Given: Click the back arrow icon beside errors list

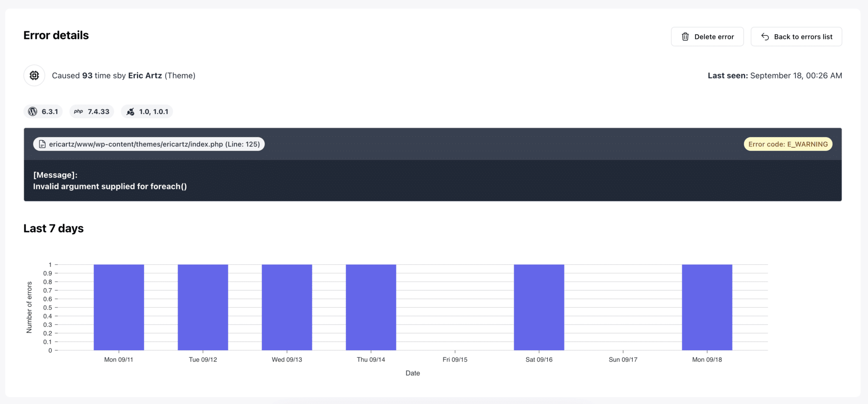Looking at the screenshot, I should pyautogui.click(x=765, y=37).
